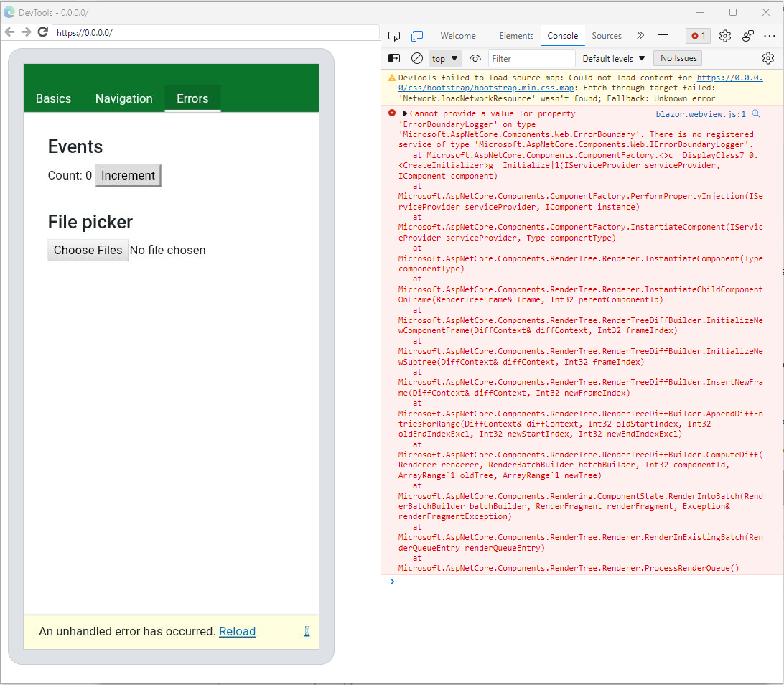784x685 pixels.
Task: Open the console sidebar panel
Action: coord(393,58)
